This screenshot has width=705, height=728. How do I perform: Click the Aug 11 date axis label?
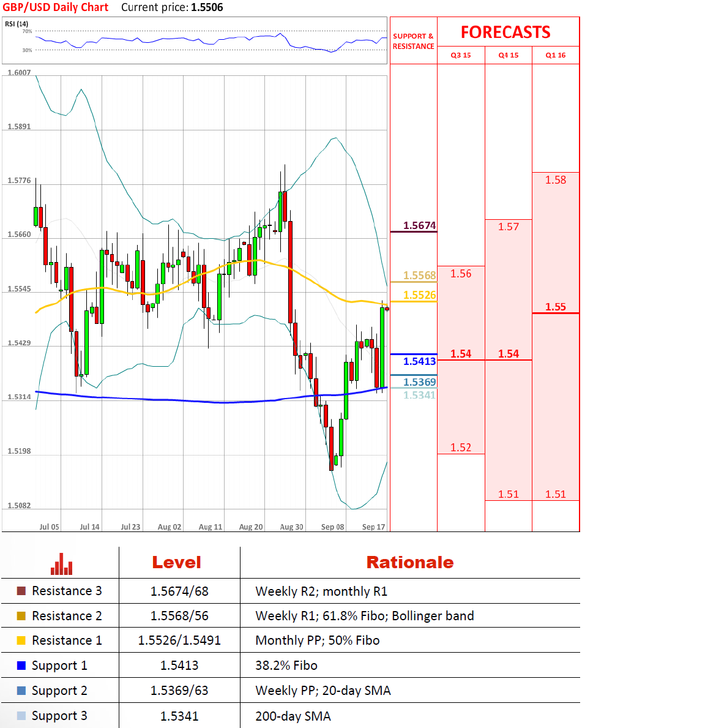[211, 527]
